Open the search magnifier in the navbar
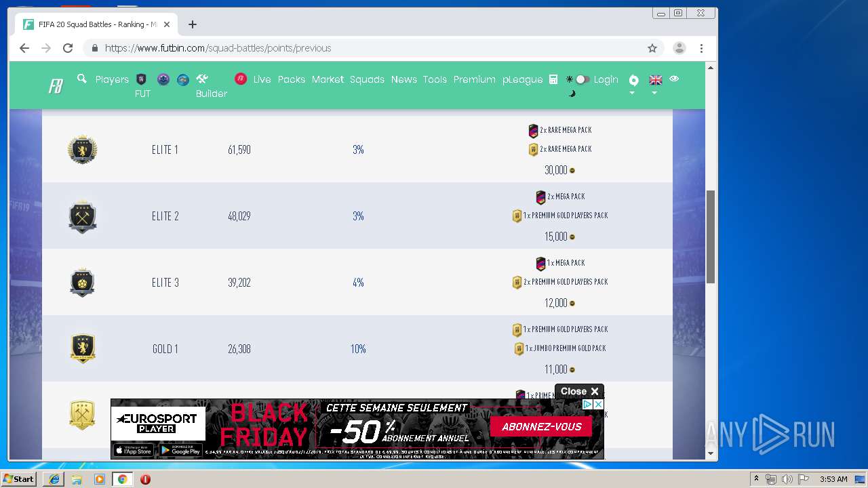This screenshot has width=868, height=488. 82,79
